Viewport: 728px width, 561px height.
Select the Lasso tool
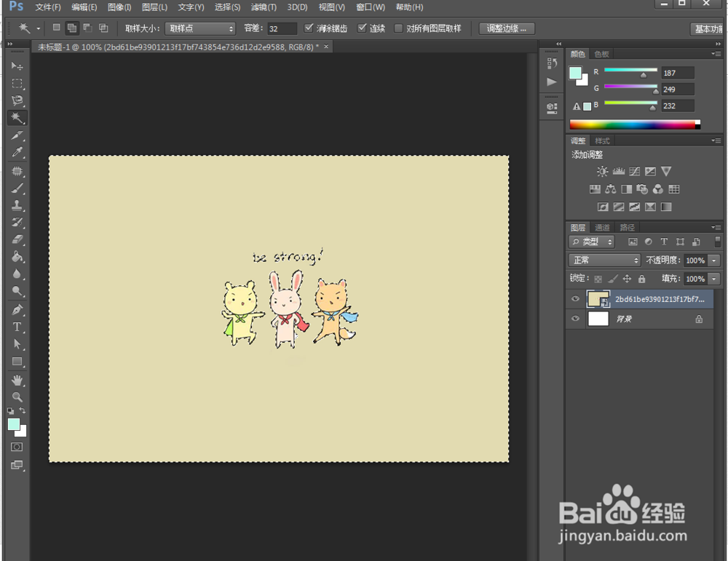click(x=17, y=100)
